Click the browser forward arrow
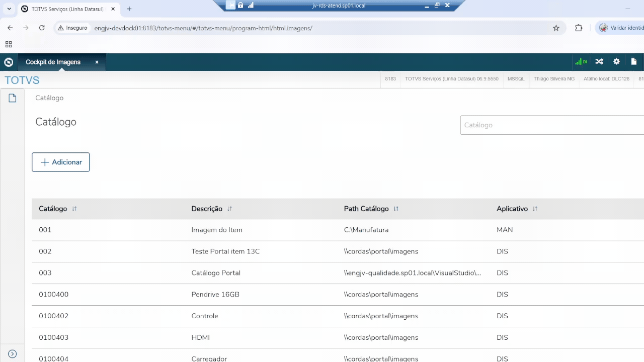 pyautogui.click(x=26, y=28)
